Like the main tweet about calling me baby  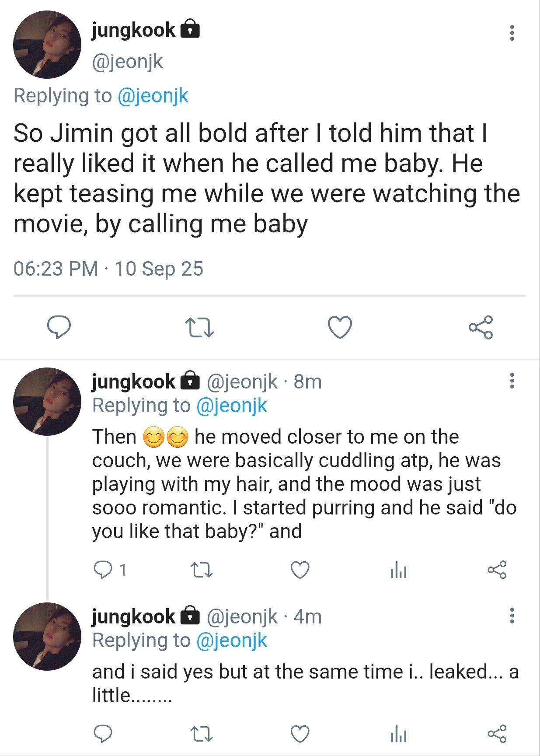pyautogui.click(x=340, y=327)
